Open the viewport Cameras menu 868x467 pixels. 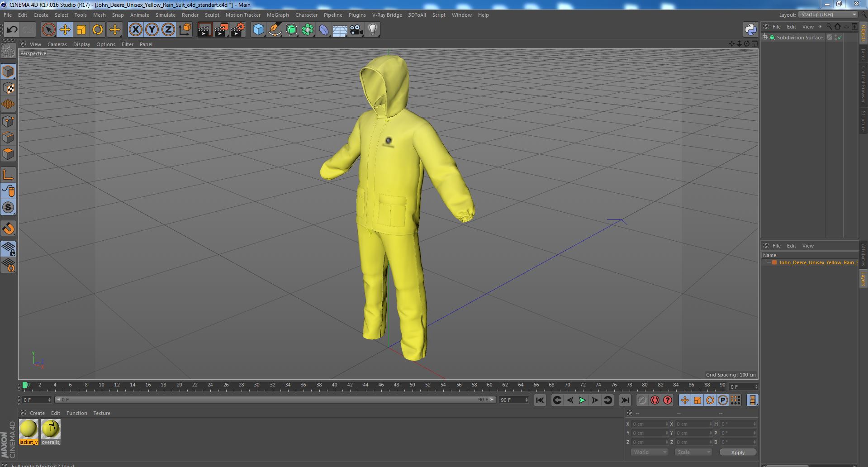[57, 44]
